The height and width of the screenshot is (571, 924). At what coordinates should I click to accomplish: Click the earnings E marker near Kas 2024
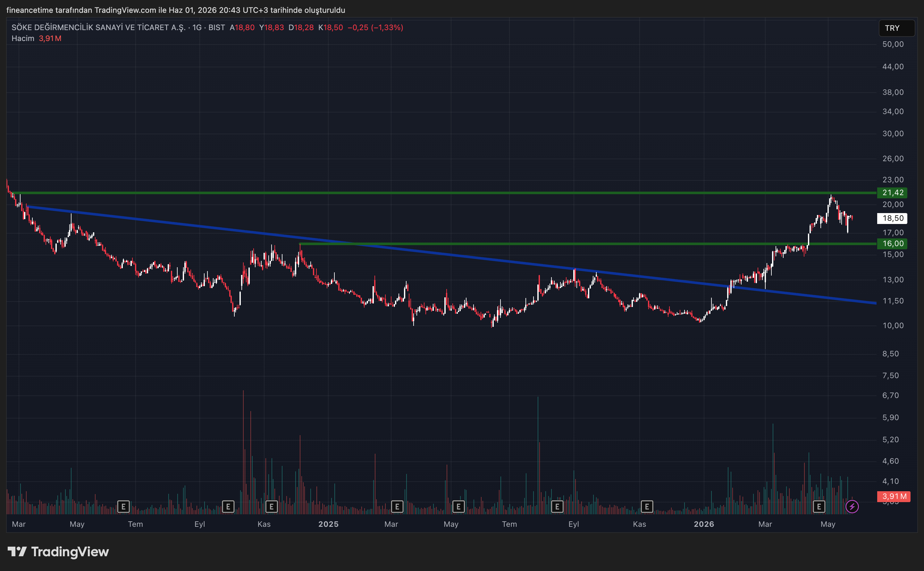[x=271, y=506]
